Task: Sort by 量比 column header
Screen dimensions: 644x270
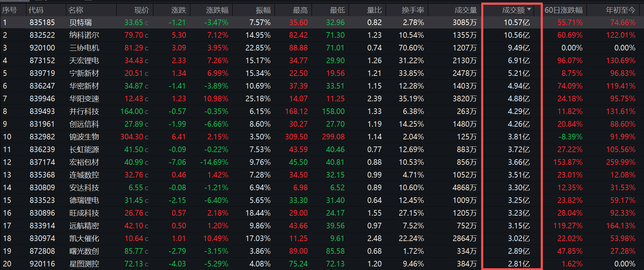Action: [374, 10]
